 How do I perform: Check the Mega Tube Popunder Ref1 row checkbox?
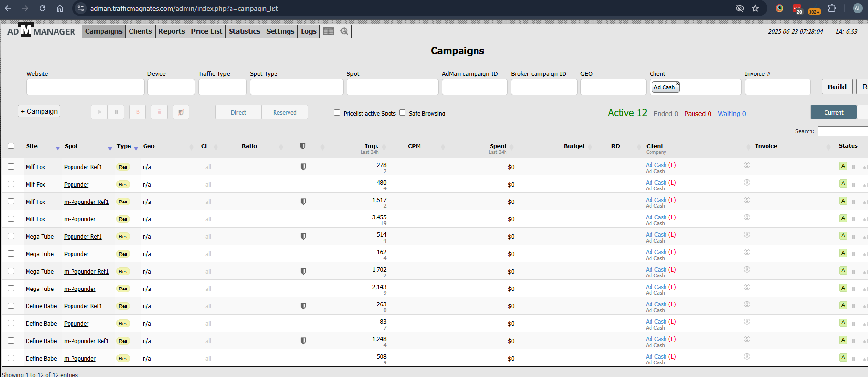[11, 236]
